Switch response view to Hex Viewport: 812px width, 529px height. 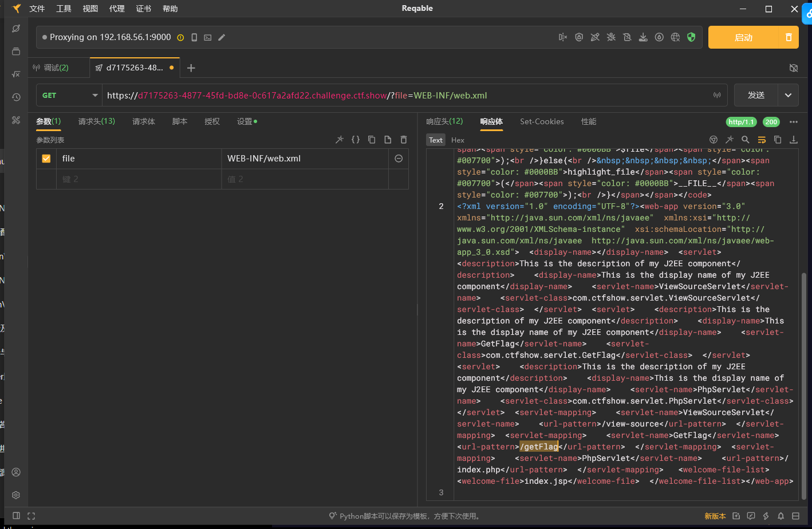(458, 140)
